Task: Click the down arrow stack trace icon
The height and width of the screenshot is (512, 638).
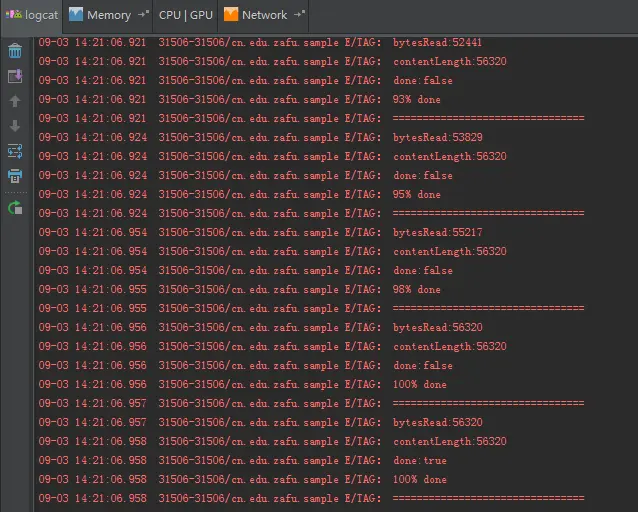Action: click(15, 126)
